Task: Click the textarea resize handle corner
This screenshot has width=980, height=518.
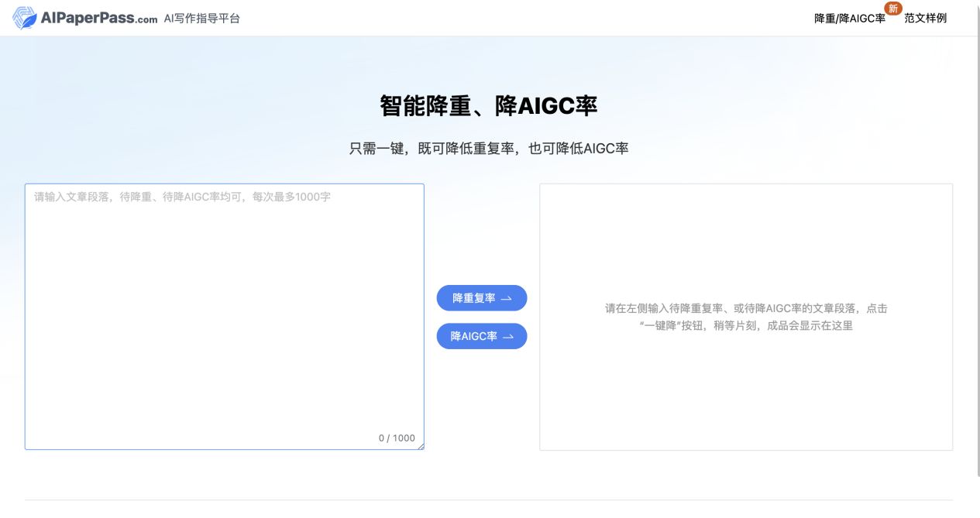Action: pyautogui.click(x=421, y=446)
